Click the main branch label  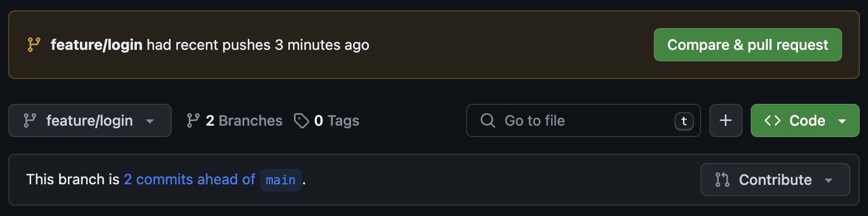tap(281, 180)
